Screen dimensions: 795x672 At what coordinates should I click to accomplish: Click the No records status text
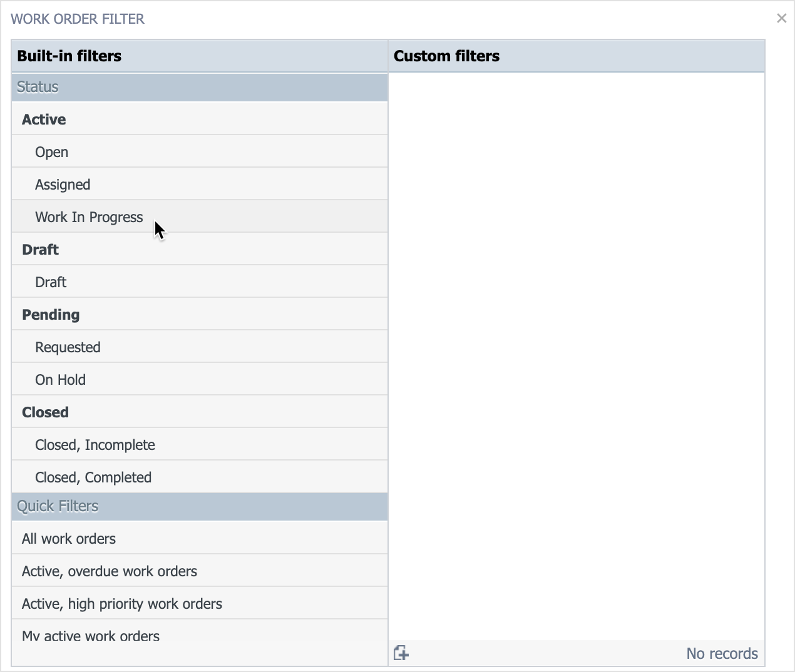coord(722,653)
